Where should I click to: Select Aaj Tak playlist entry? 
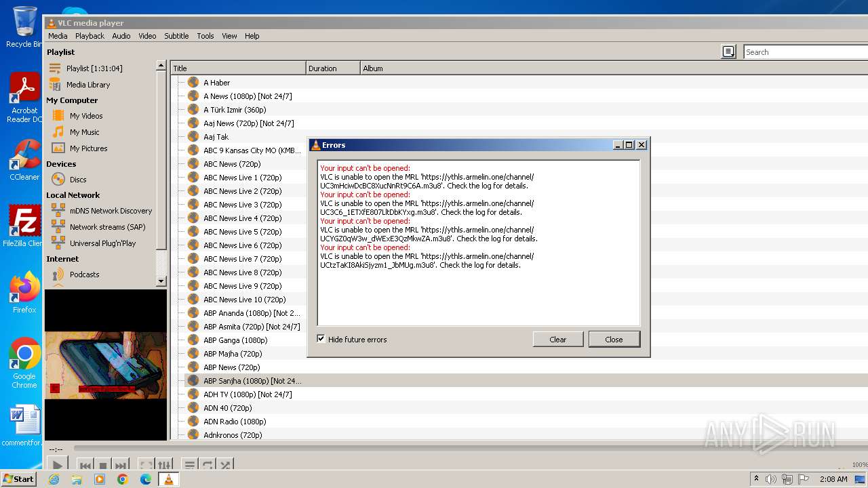tap(216, 137)
